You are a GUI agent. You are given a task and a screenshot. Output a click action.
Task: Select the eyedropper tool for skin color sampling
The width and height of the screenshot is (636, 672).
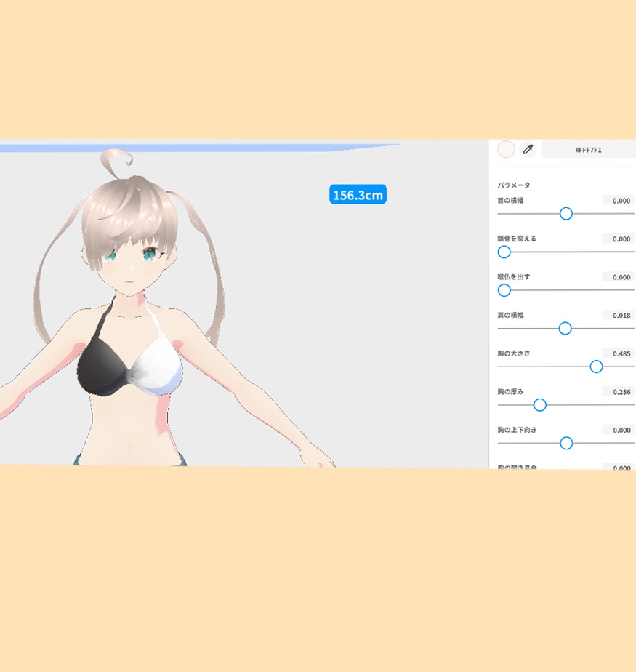[528, 149]
